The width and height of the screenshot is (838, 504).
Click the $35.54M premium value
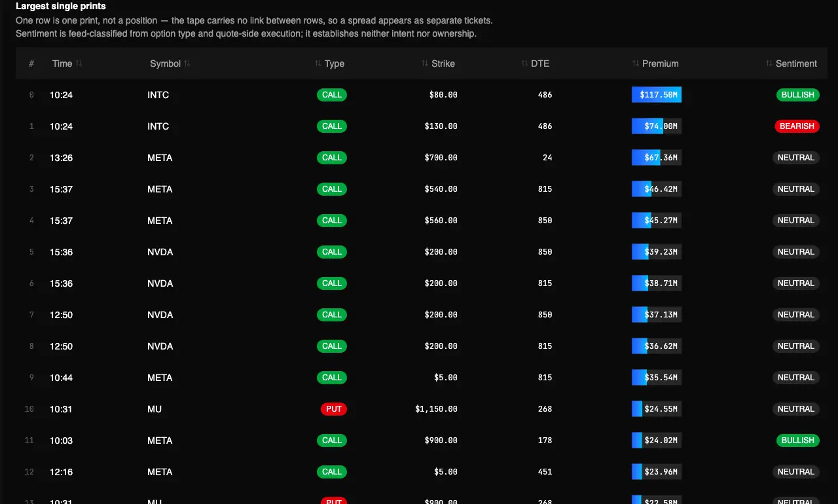pos(657,378)
